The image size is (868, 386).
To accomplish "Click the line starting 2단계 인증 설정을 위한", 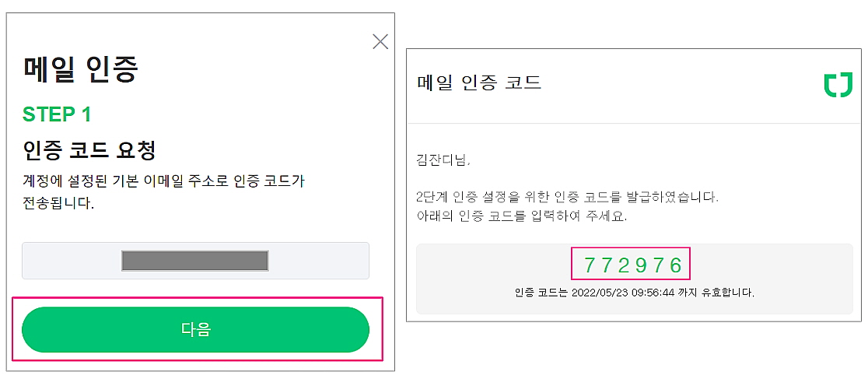I will [568, 196].
